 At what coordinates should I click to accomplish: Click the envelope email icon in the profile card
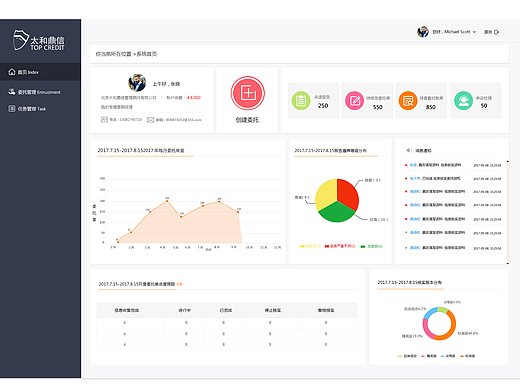tap(150, 120)
